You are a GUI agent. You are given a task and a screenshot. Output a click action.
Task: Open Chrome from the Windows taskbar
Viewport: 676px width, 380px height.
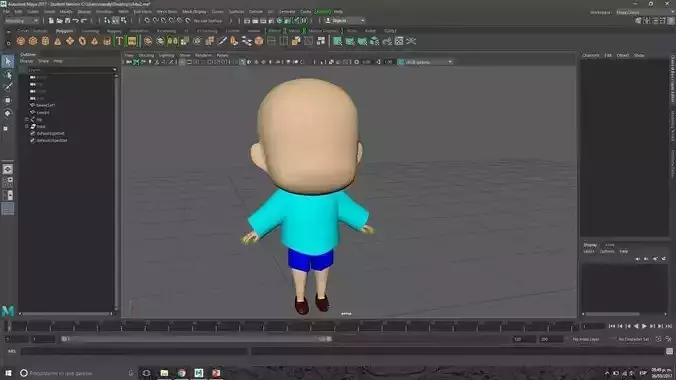click(x=182, y=373)
